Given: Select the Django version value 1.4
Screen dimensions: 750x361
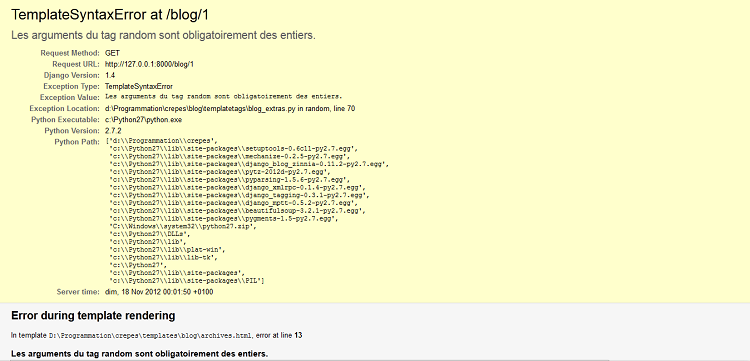Looking at the screenshot, I should [110, 75].
